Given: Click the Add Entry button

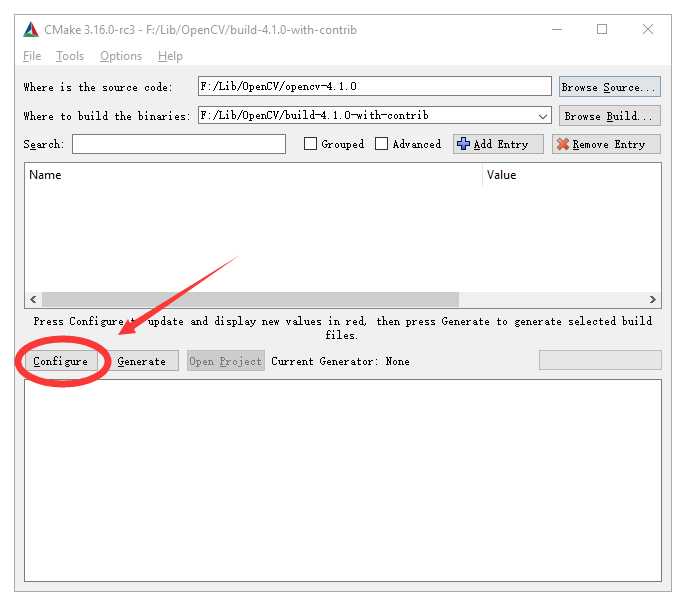Looking at the screenshot, I should point(498,144).
